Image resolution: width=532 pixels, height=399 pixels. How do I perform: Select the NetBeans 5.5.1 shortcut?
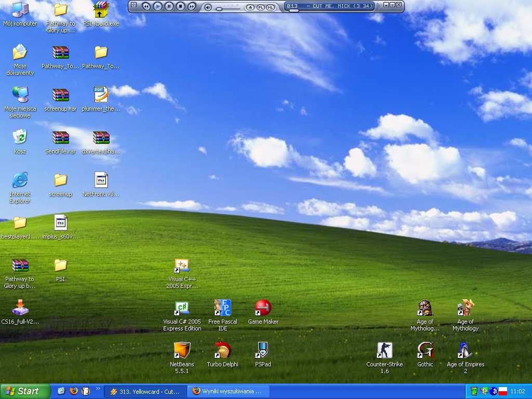coord(182,357)
